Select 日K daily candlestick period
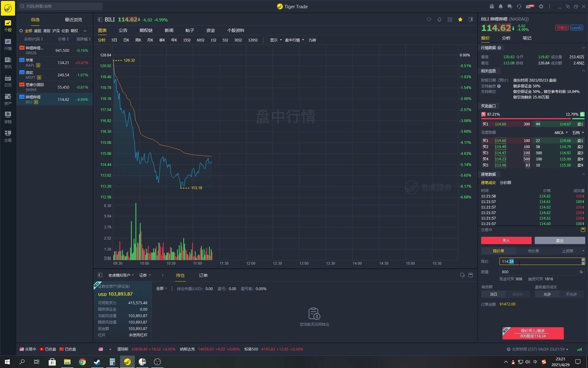This screenshot has width=588, height=368. point(126,40)
